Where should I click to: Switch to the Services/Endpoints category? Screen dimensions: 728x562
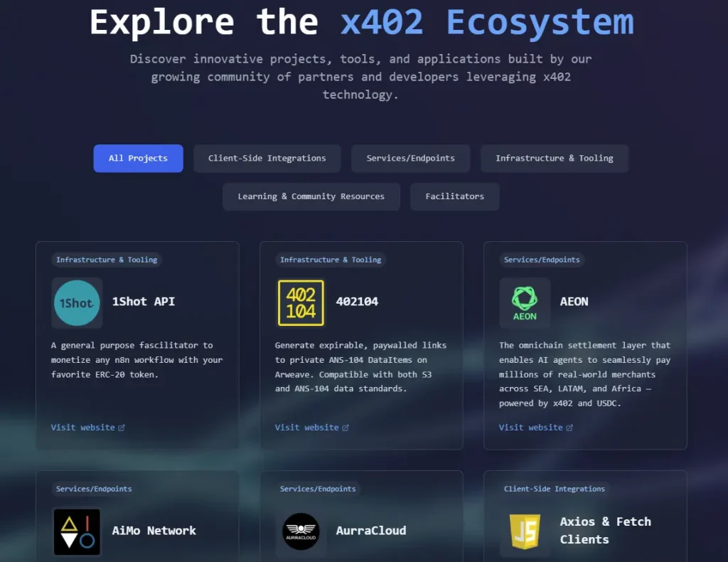tap(410, 158)
